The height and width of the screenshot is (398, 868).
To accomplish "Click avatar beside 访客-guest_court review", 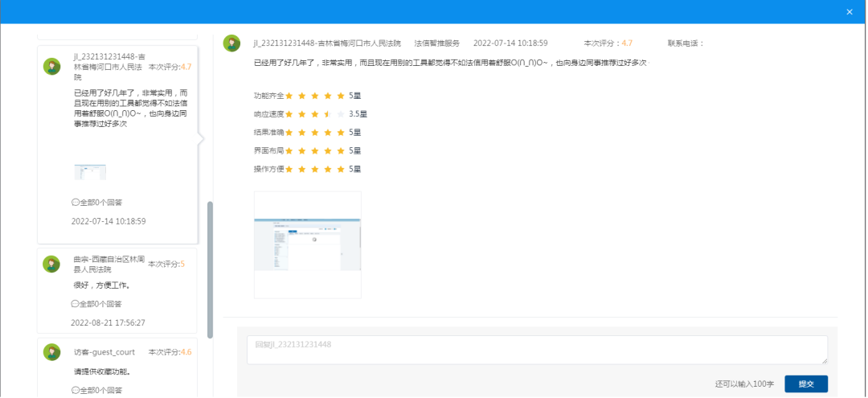I will pos(52,352).
